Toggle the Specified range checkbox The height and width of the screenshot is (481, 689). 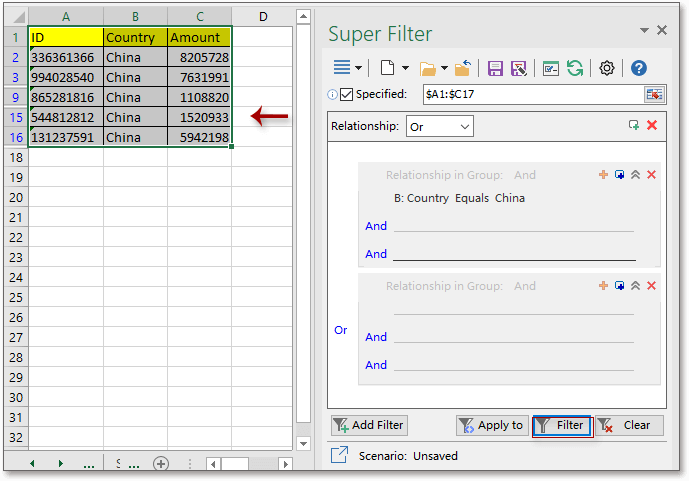tap(347, 94)
